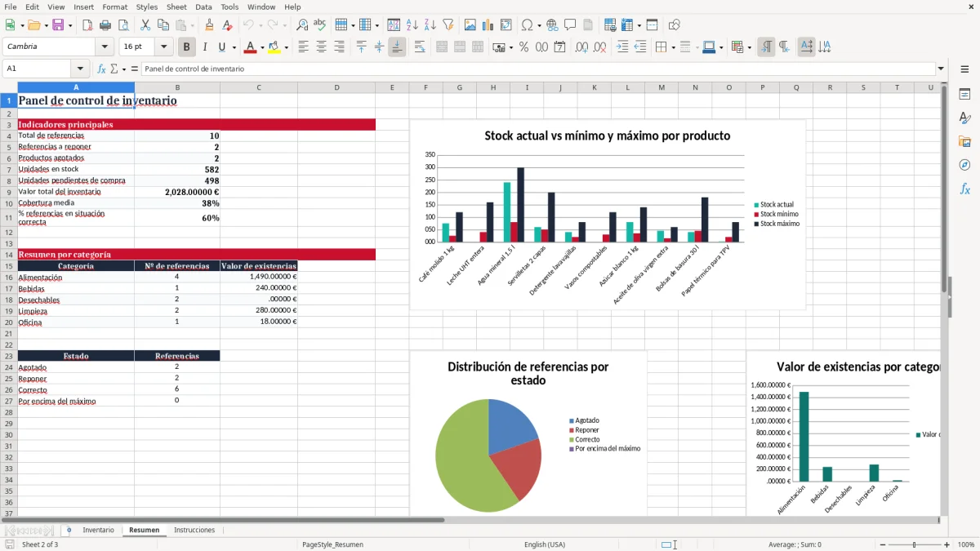
Task: Toggle Align Bottom vertical alignment
Action: [x=397, y=47]
